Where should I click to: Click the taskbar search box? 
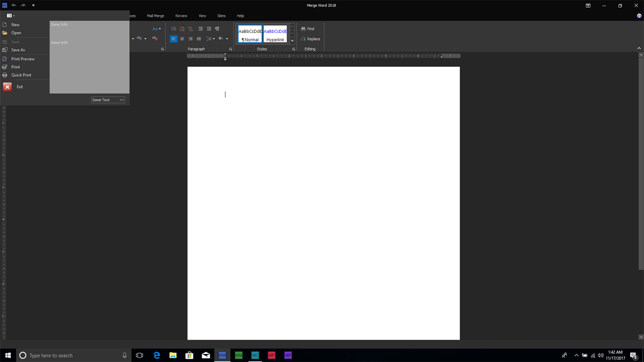(74, 355)
